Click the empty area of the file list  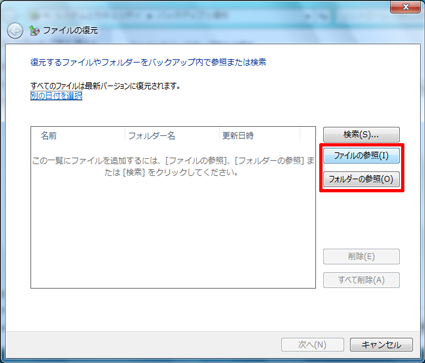173,233
